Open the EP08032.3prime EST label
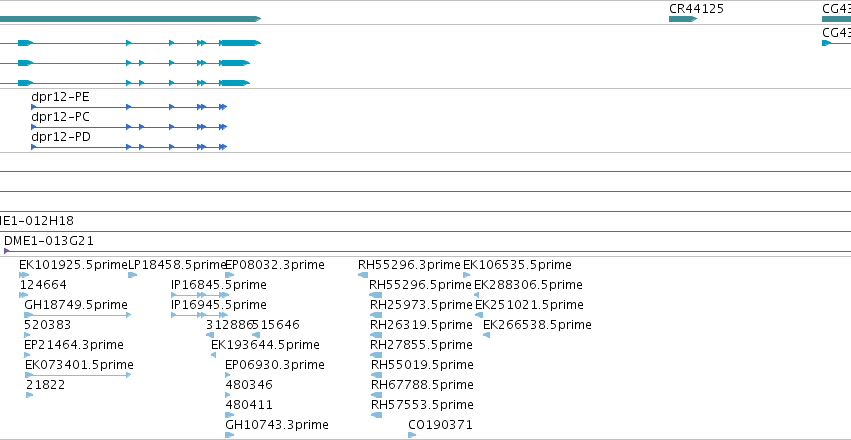 click(275, 265)
